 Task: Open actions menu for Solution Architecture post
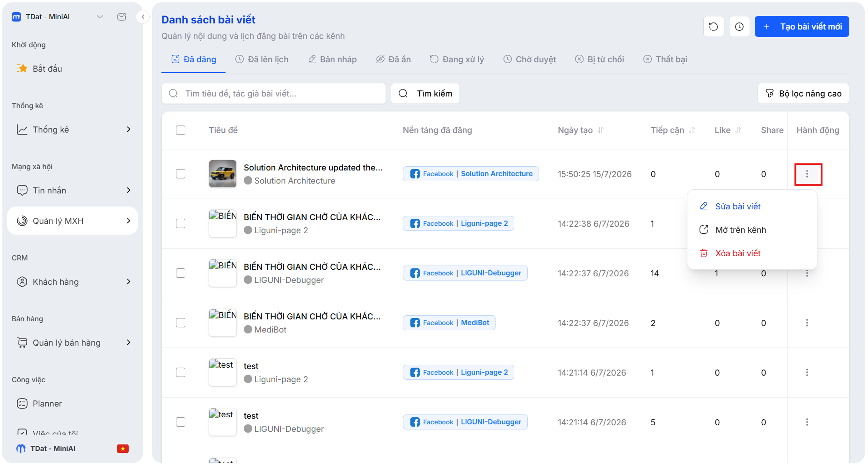click(807, 174)
